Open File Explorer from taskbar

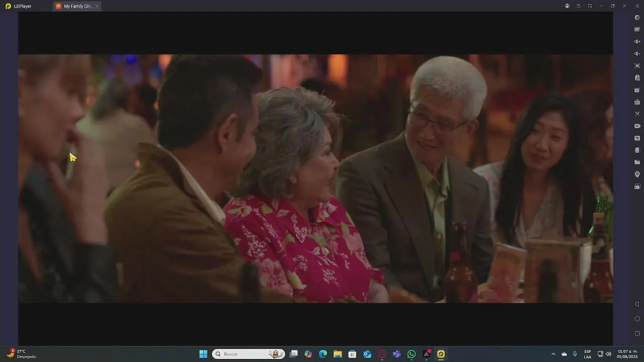point(338,354)
